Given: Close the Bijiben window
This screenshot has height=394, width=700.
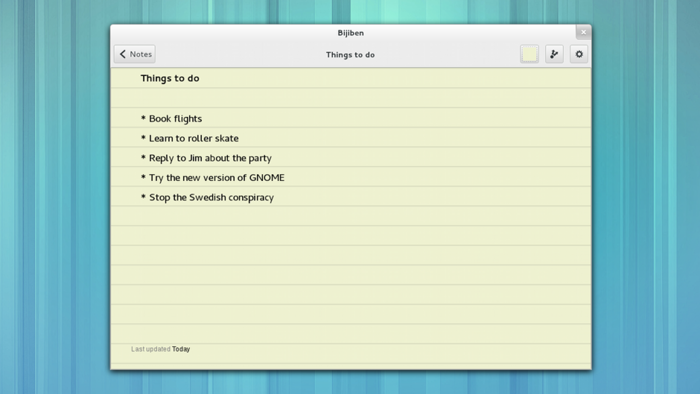Looking at the screenshot, I should (583, 32).
